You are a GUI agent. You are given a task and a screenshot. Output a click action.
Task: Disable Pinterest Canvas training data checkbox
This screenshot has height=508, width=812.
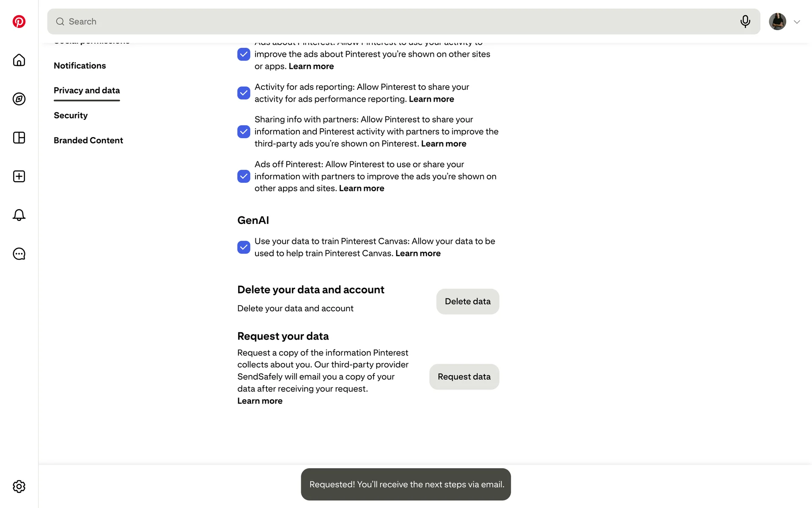[244, 247]
